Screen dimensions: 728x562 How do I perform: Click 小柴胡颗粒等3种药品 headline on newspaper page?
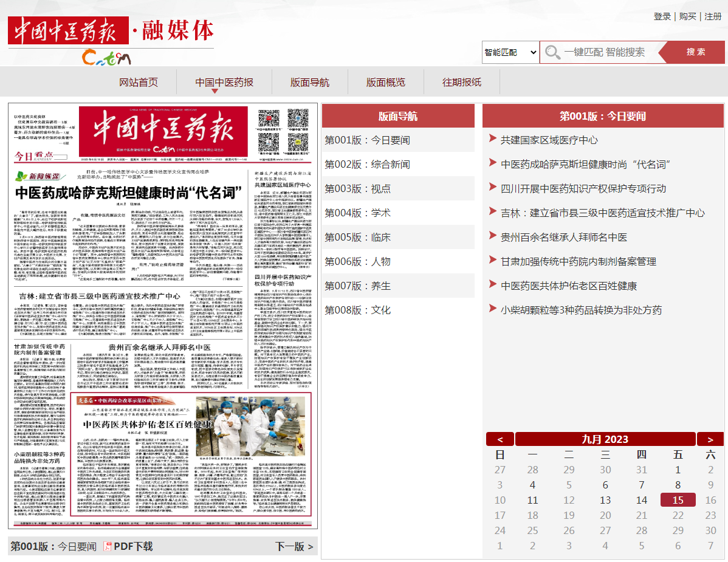click(39, 457)
